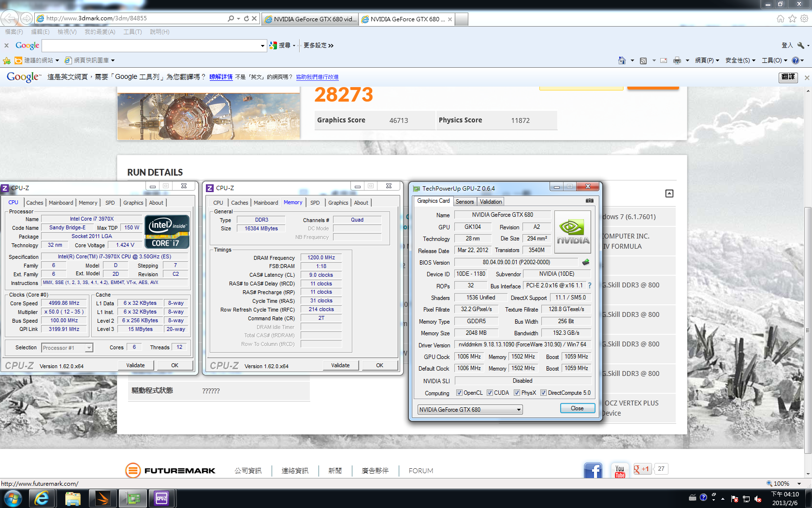Open the Processor #1 selection dropdown in CPU-Z
The image size is (812, 508).
67,348
